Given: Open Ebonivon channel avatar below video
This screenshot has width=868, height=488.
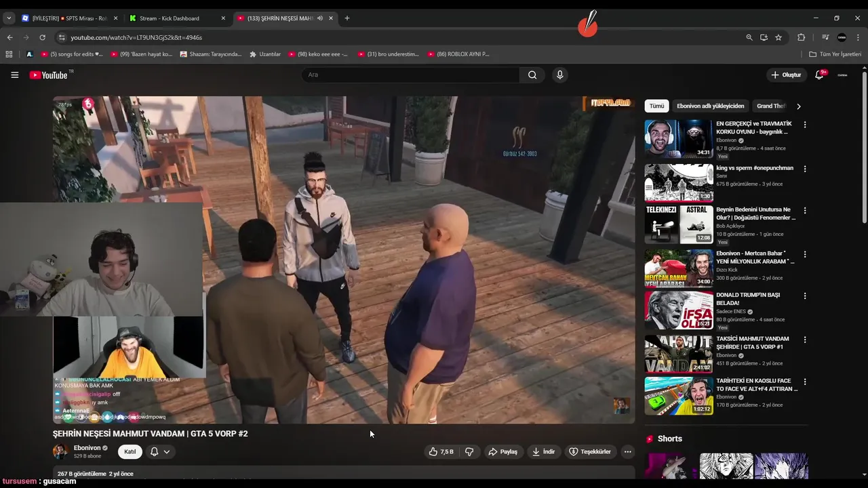Looking at the screenshot, I should point(61,451).
